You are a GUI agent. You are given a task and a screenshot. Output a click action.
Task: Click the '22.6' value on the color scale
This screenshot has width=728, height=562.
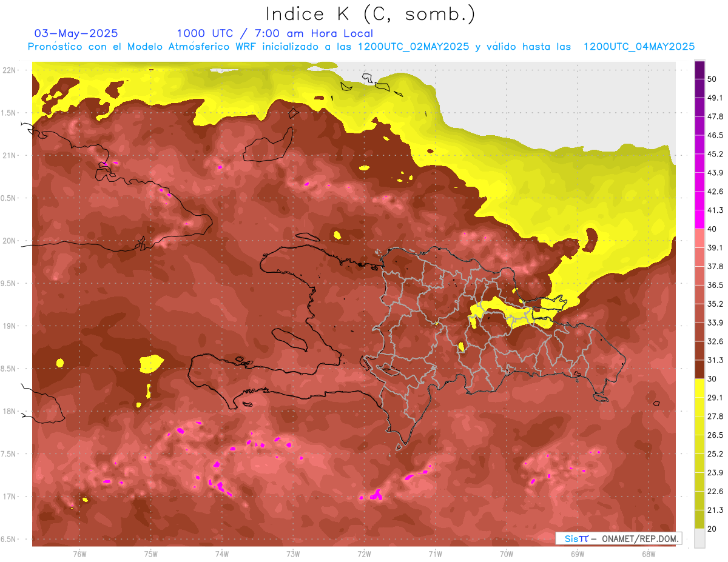tap(715, 491)
